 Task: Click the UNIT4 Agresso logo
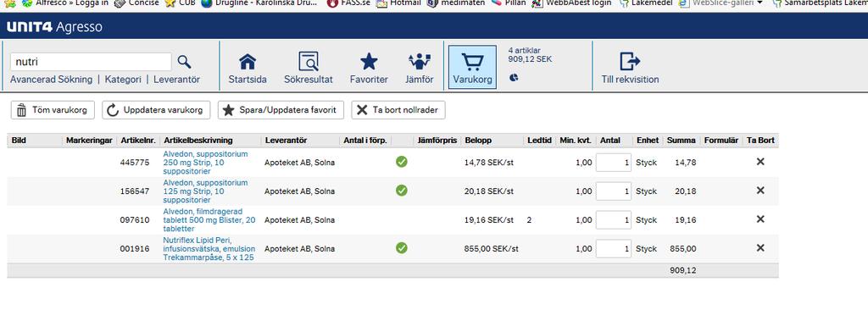54,26
